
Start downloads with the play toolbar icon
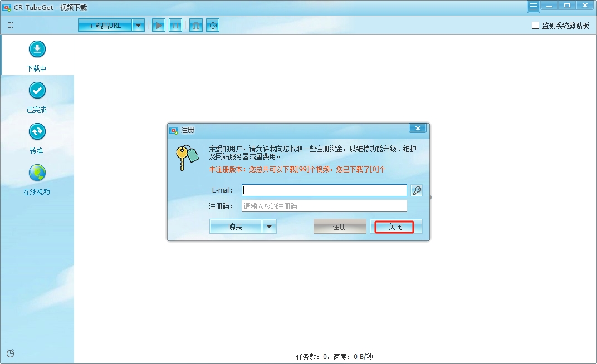point(158,26)
